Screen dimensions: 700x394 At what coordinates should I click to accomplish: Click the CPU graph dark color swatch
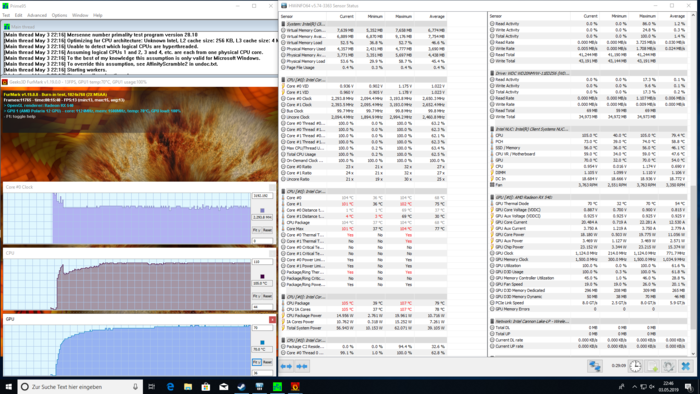coord(262,277)
